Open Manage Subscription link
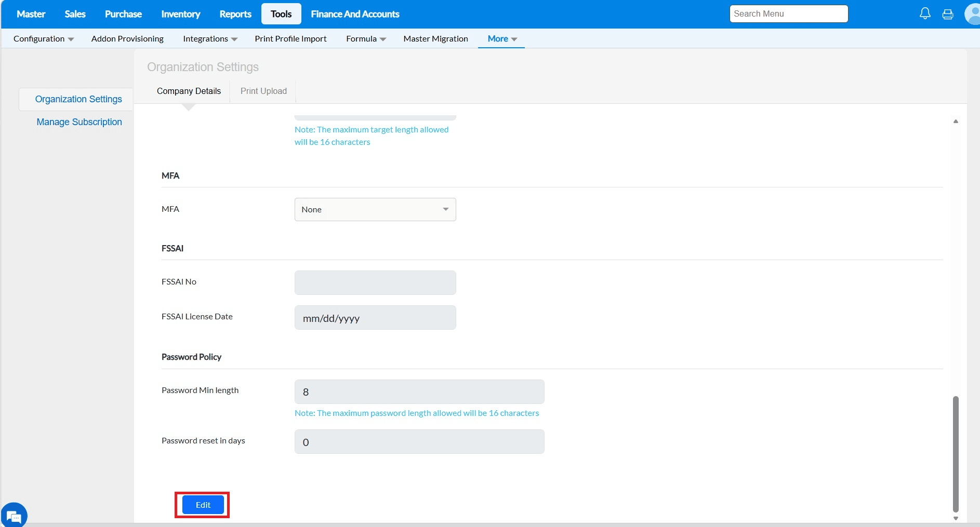 (79, 122)
